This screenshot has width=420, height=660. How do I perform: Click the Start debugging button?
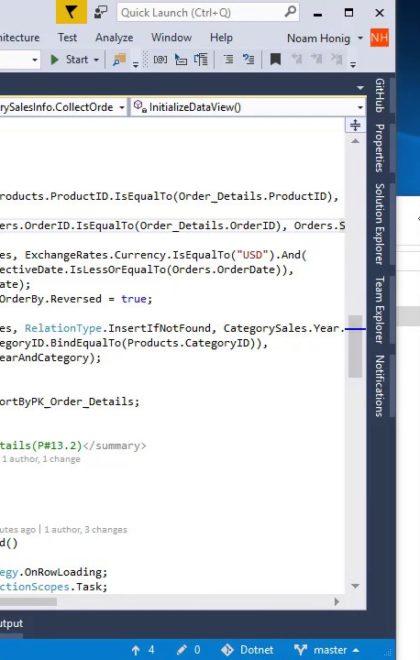[x=69, y=60]
